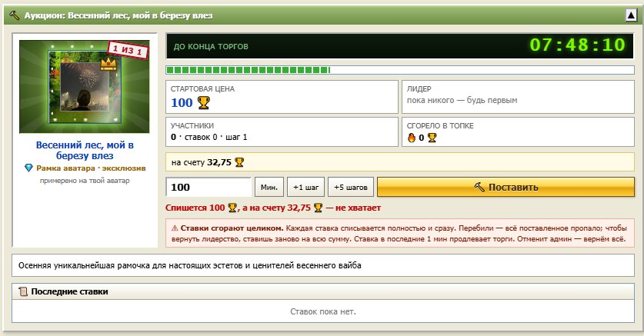The height and width of the screenshot is (336, 644).
Task: Click the warning icon in the red notice
Action: (175, 228)
